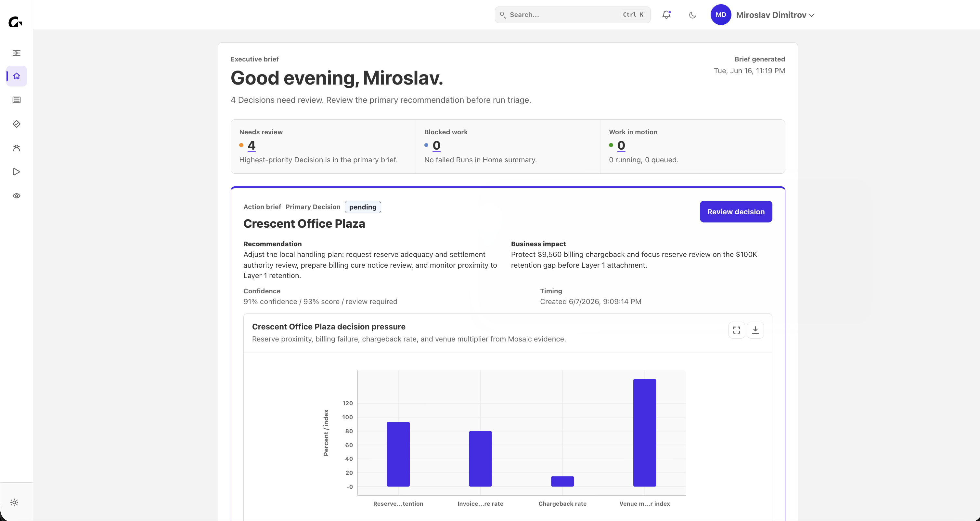
Task: Click 'No failed Runs in Home summary.' text
Action: tap(480, 160)
